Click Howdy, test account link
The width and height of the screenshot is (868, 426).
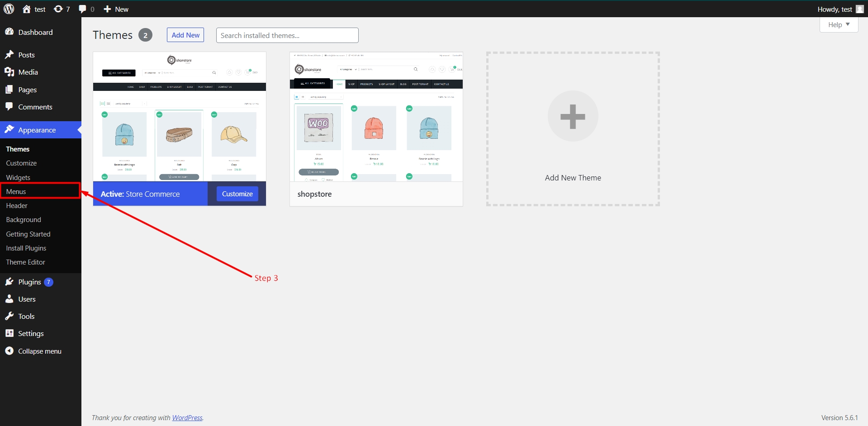click(835, 9)
